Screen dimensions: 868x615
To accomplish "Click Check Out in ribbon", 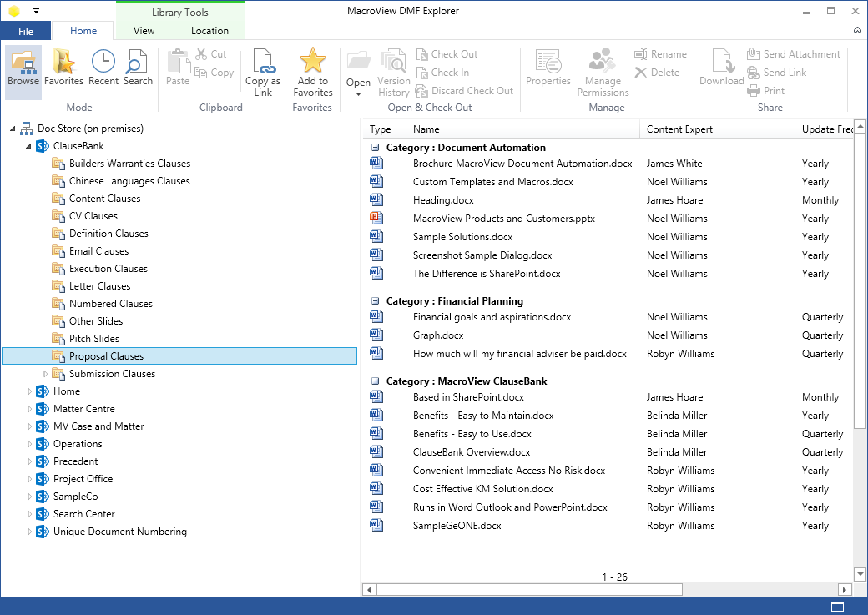I will point(447,54).
